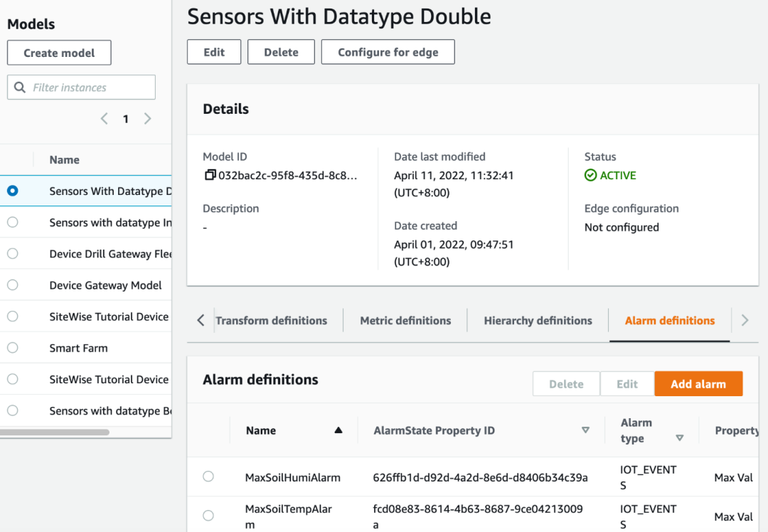Go to previous page of models

click(x=105, y=119)
